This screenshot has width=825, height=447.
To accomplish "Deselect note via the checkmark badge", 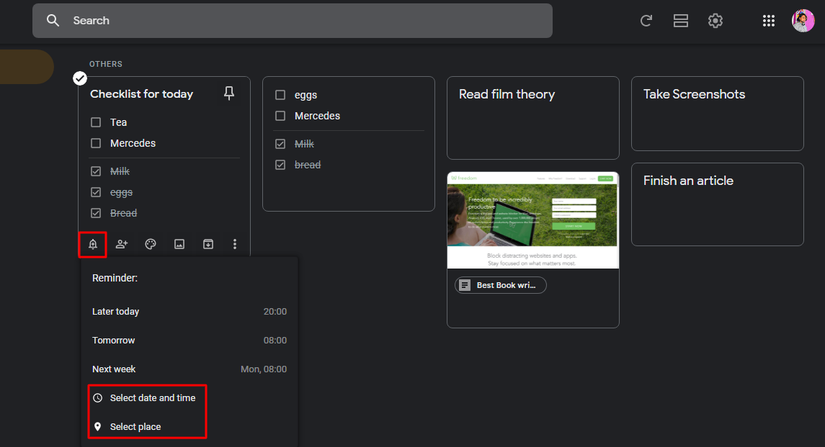I will [80, 78].
